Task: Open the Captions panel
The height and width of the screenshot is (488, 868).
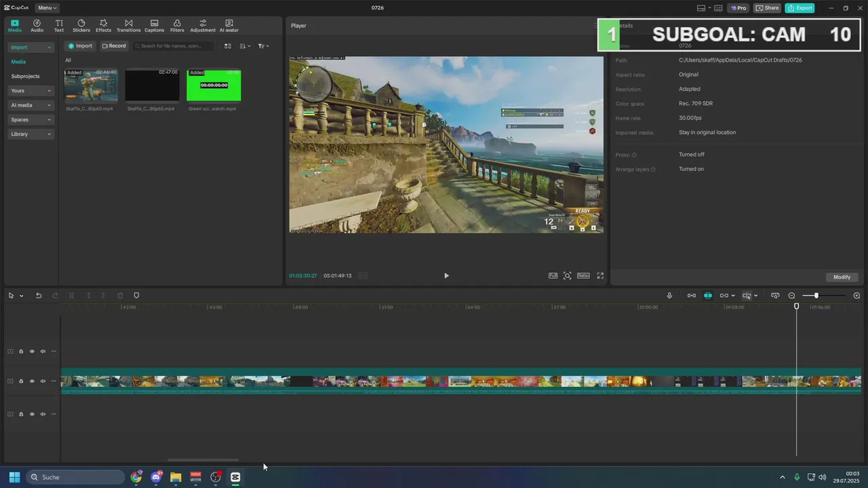Action: coord(154,26)
